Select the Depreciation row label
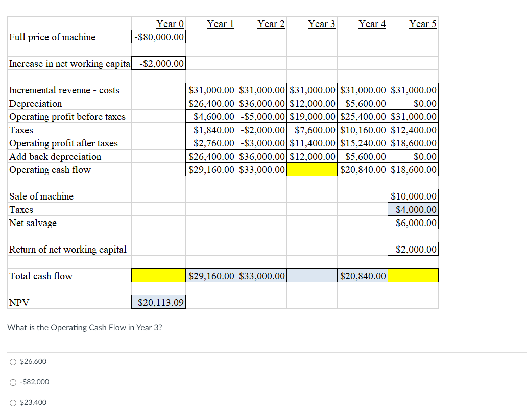The image size is (527, 420). pyautogui.click(x=35, y=103)
